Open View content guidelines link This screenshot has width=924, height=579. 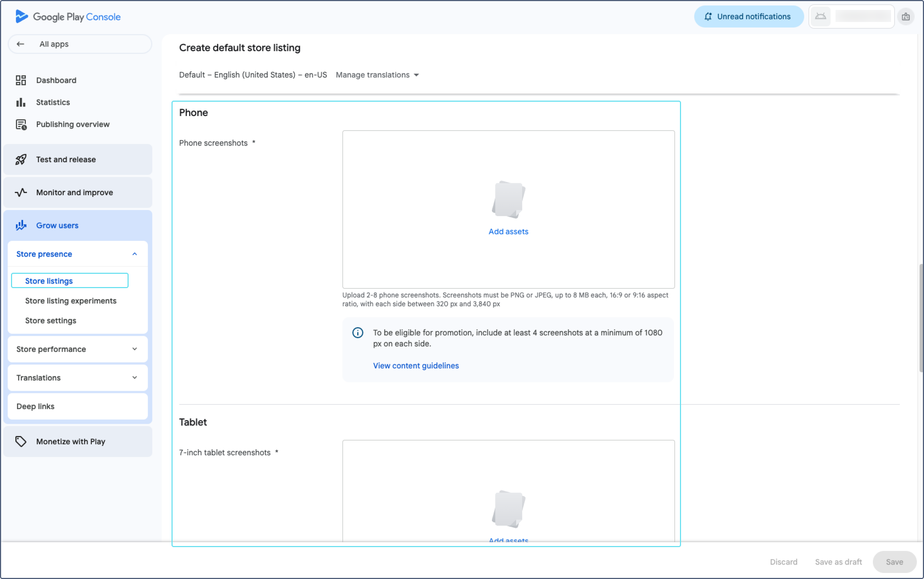point(416,366)
